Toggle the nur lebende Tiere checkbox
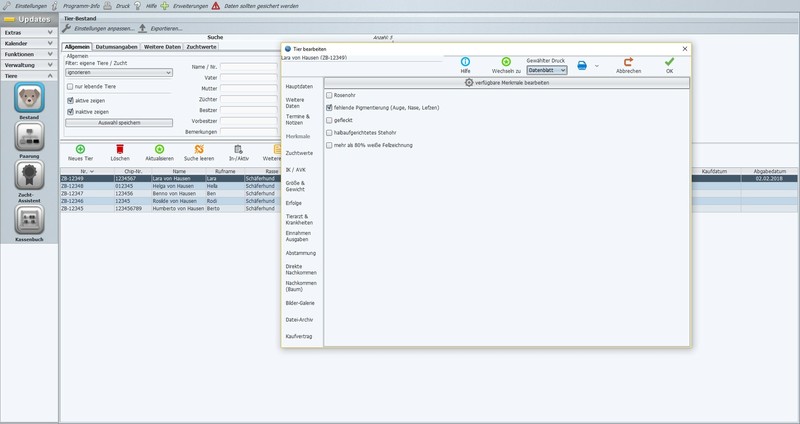This screenshot has height=424, width=800. [x=70, y=87]
